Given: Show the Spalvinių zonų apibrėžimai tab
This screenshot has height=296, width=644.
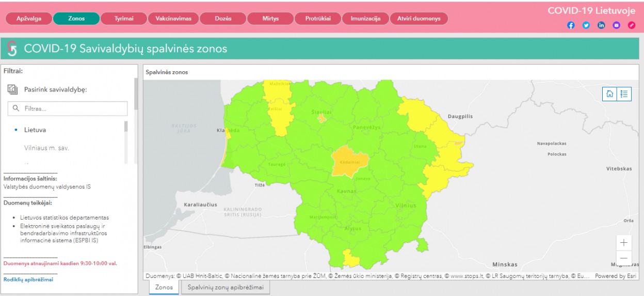Looking at the screenshot, I should pyautogui.click(x=225, y=287).
